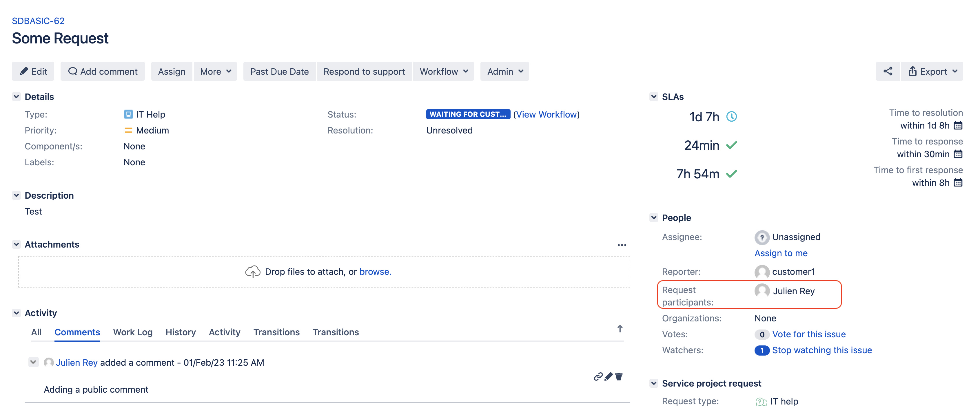Click the attachment drop zone area
Screen dimensions: 980x410
point(324,272)
